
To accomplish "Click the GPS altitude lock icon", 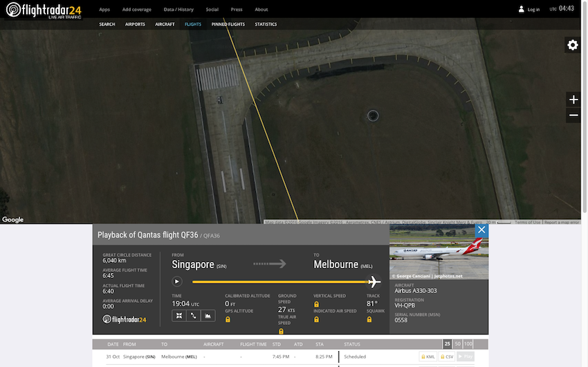I will point(228,319).
